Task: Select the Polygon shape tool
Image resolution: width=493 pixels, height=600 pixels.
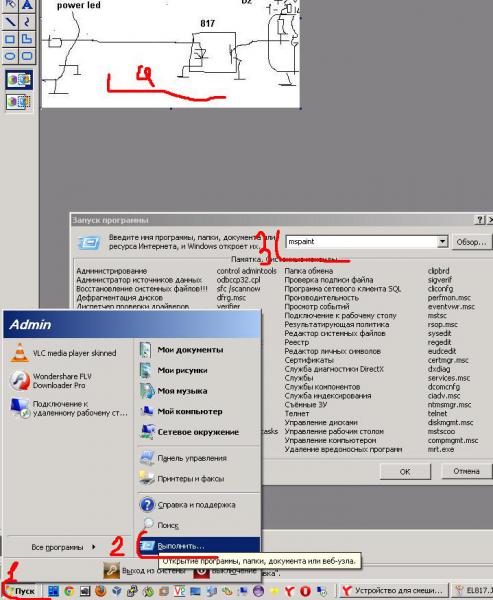Action: [x=27, y=39]
